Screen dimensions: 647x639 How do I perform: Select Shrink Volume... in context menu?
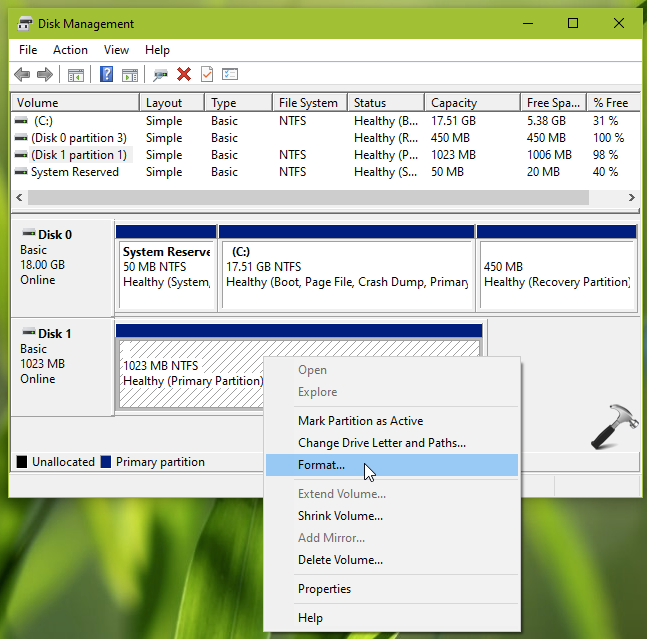coord(340,516)
